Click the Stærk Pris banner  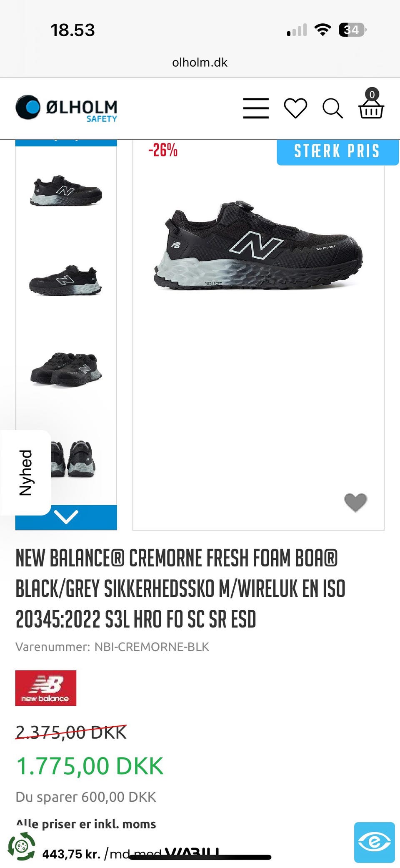pos(337,151)
